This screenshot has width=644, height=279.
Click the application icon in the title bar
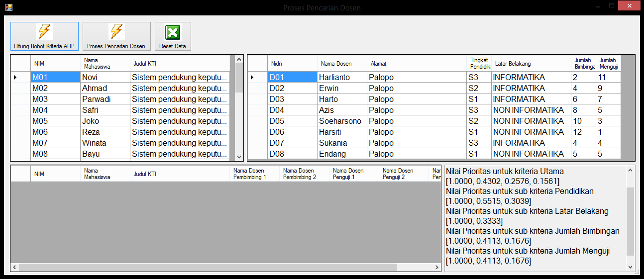click(x=8, y=7)
